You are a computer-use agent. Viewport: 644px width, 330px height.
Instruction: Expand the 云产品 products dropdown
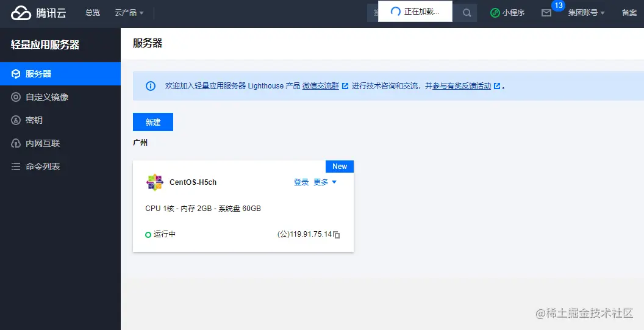129,13
